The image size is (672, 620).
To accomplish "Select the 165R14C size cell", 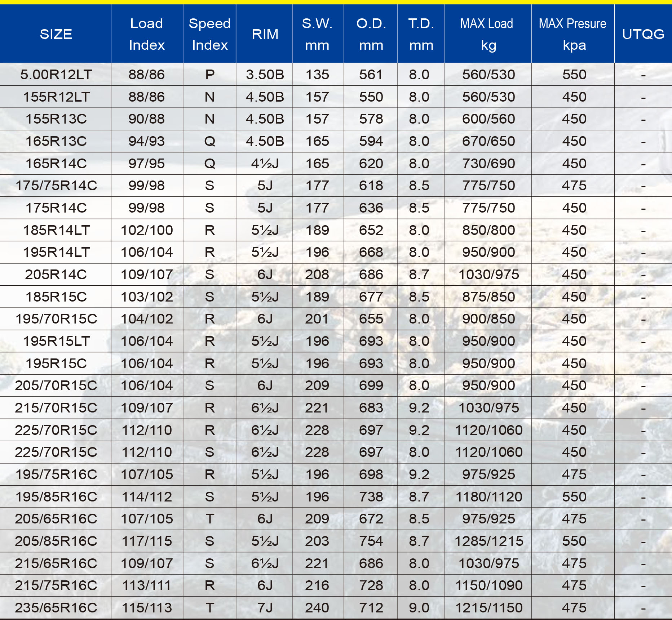I will 56,164.
